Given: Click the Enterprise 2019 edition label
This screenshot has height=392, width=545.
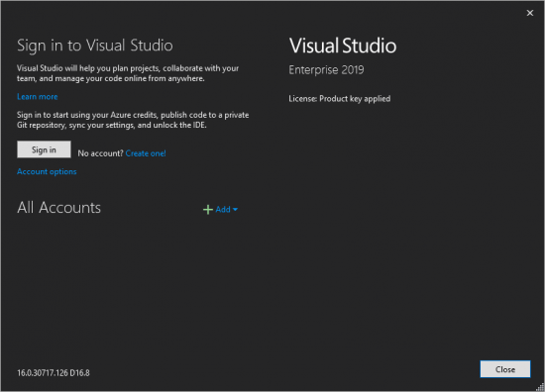Looking at the screenshot, I should pyautogui.click(x=326, y=70).
